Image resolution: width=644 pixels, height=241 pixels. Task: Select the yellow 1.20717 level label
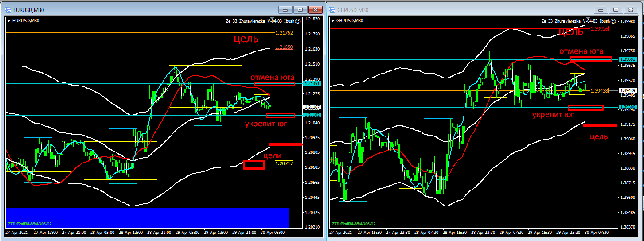[284, 163]
